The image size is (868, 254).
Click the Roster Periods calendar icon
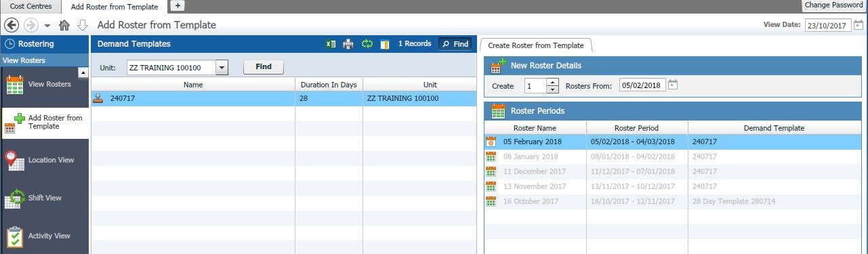pos(498,110)
